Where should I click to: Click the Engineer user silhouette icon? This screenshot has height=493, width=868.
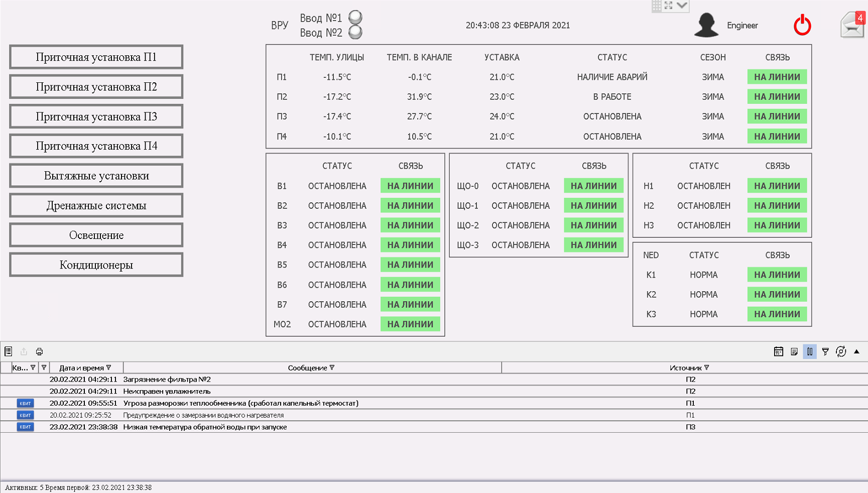pyautogui.click(x=706, y=25)
